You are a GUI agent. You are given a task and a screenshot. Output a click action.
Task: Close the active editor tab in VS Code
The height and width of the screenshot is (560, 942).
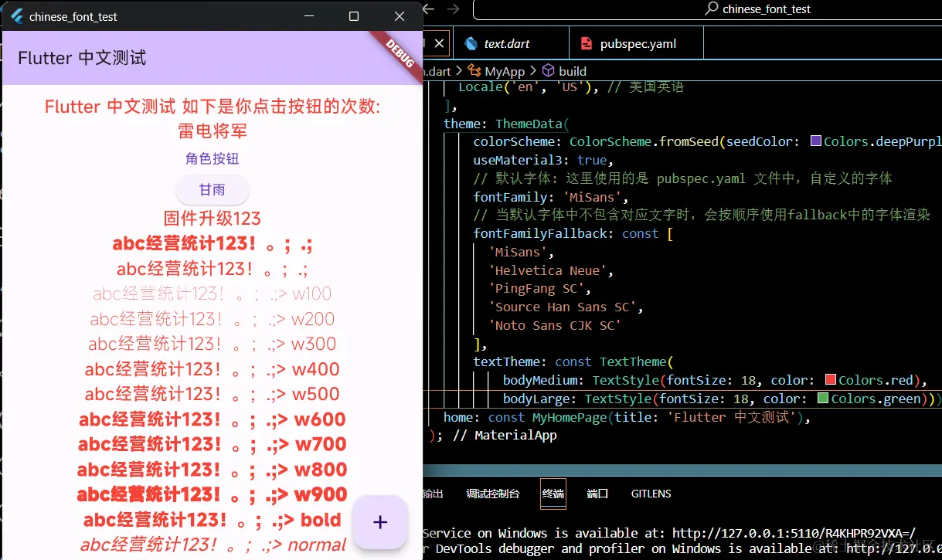click(x=439, y=44)
